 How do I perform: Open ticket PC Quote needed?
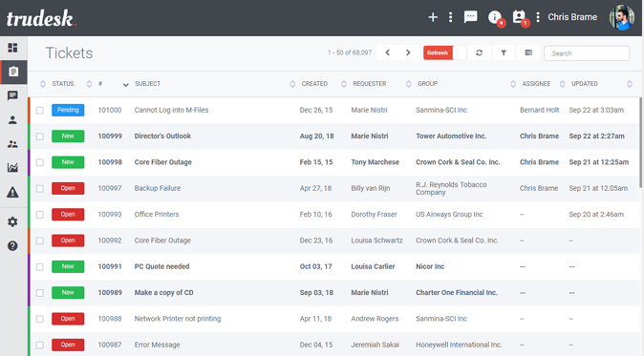[x=161, y=266]
